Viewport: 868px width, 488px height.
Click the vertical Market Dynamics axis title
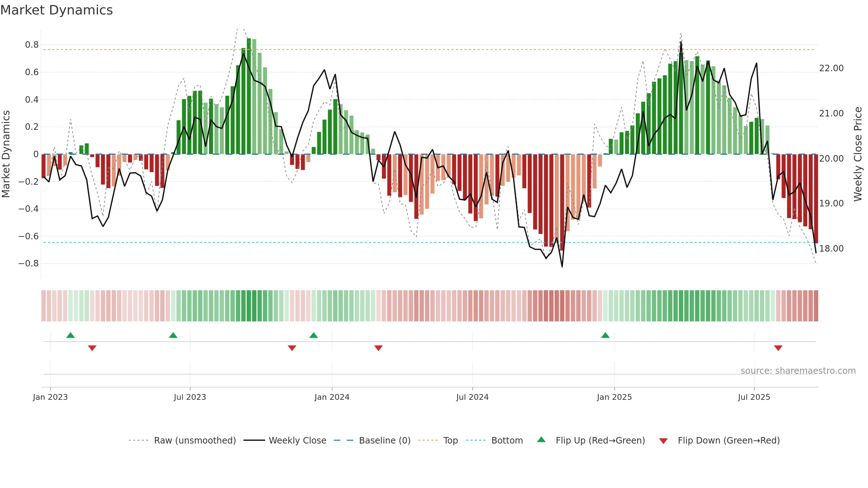pos(6,154)
